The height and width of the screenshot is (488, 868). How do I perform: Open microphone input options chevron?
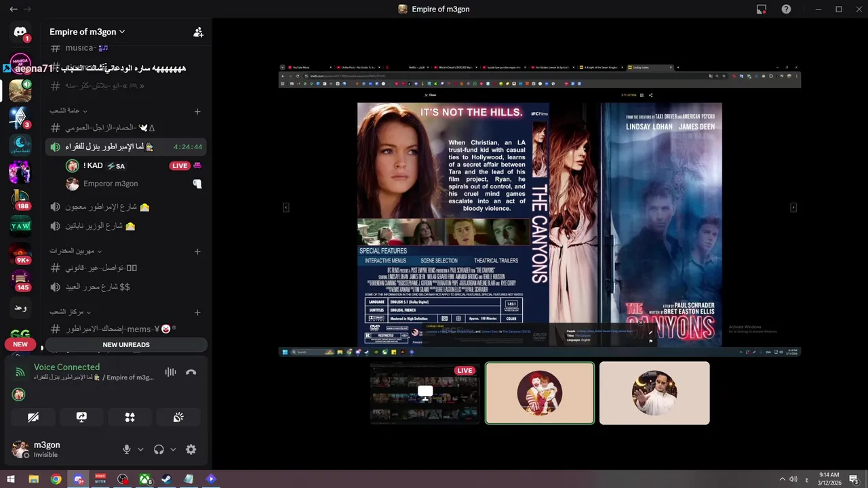[141, 449]
